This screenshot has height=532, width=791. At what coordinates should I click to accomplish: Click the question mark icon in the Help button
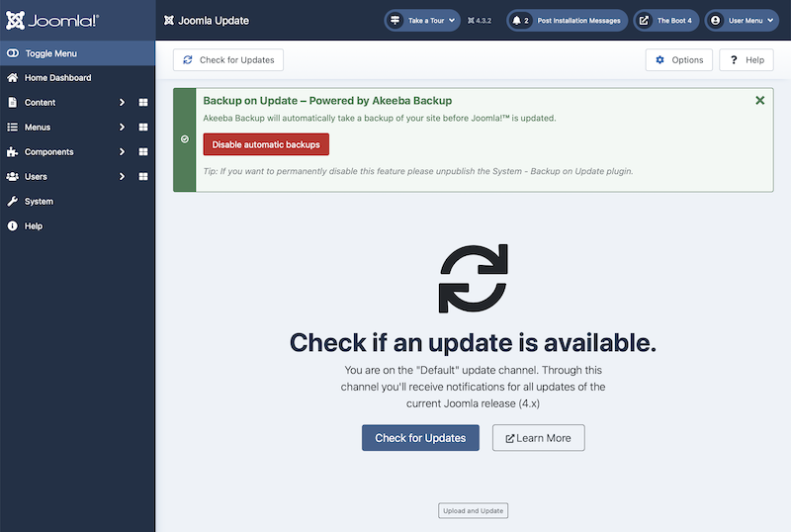pyautogui.click(x=734, y=60)
